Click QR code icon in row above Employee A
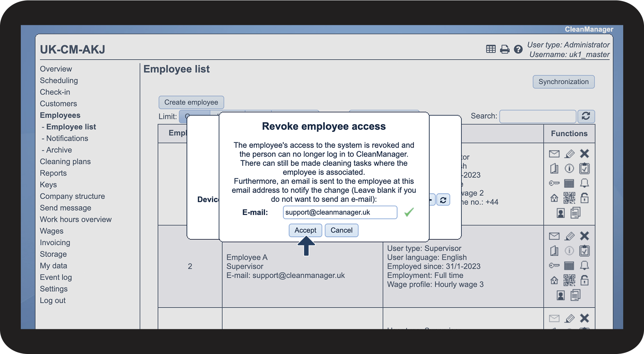This screenshot has width=644, height=354. [x=569, y=198]
